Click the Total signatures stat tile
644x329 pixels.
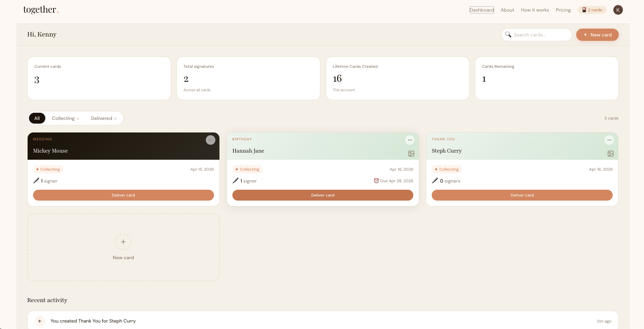pos(248,78)
